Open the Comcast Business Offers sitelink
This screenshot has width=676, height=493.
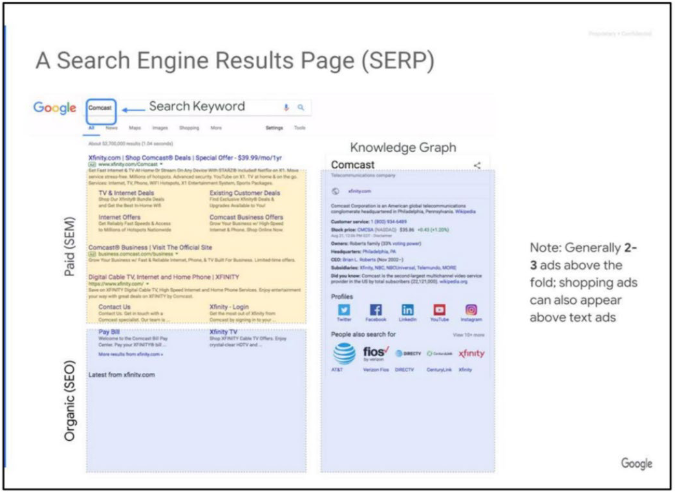[246, 217]
